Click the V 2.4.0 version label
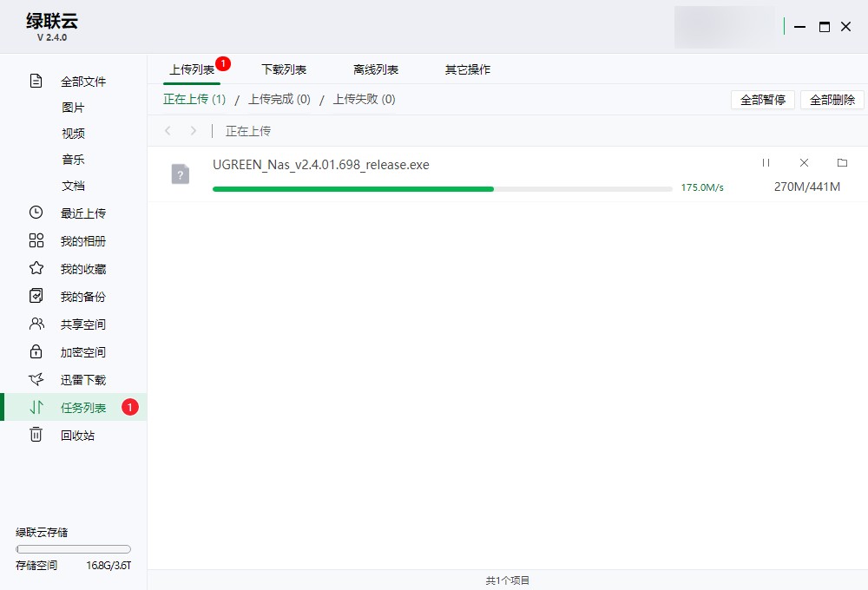The height and width of the screenshot is (590, 868). [52, 37]
